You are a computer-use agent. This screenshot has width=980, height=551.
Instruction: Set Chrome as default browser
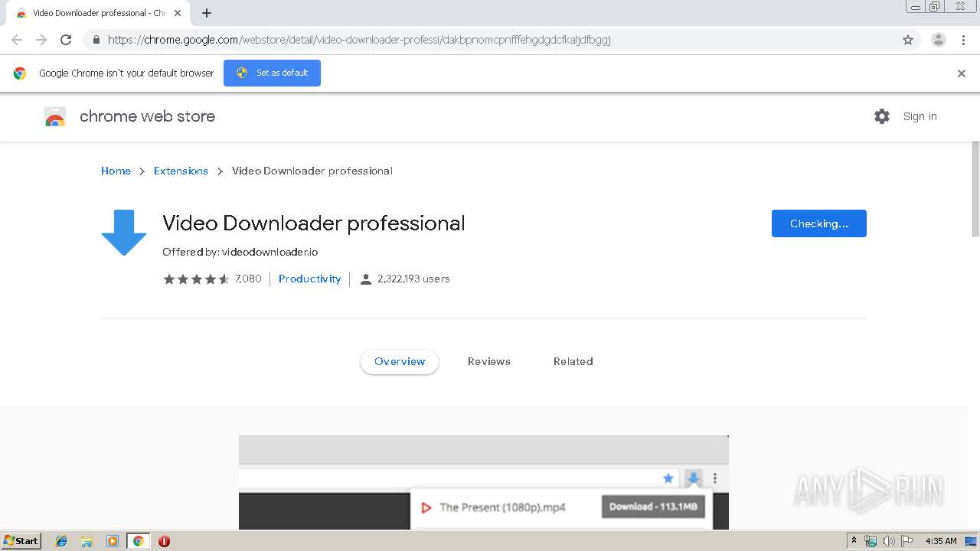coord(272,73)
